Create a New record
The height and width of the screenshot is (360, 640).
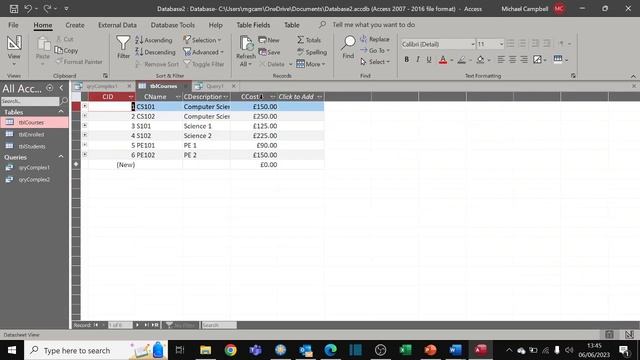coord(269,40)
